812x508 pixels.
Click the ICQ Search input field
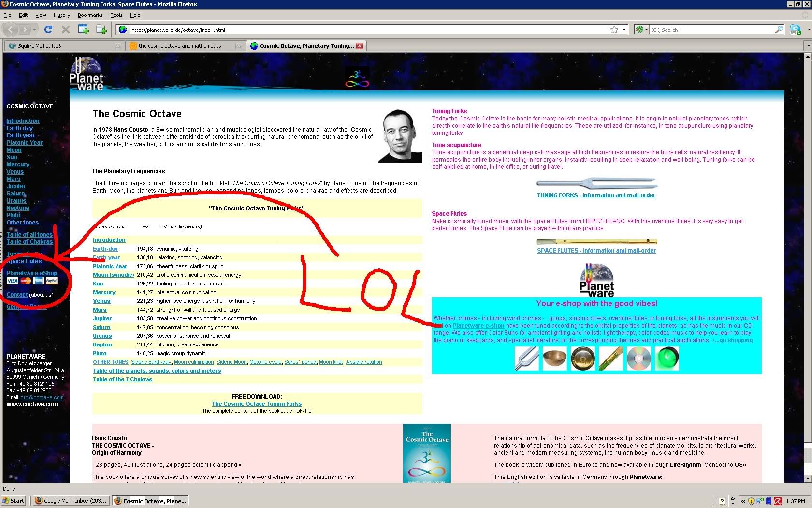(x=711, y=30)
